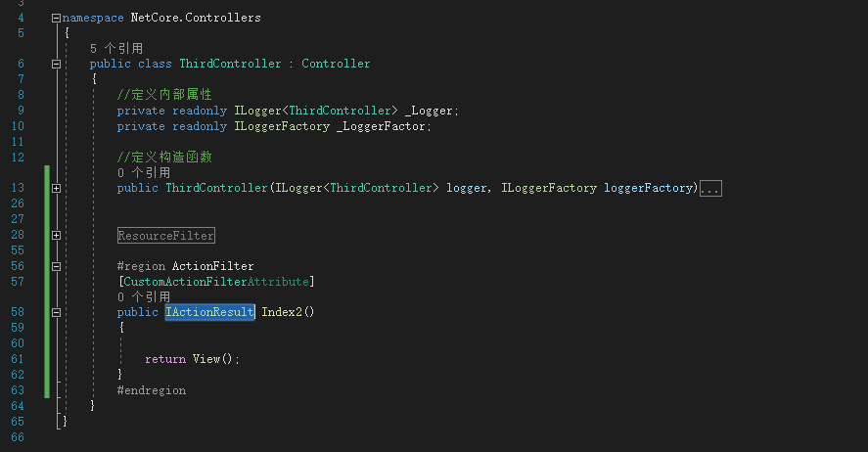Click the ellipsis box after constructor signature

[x=711, y=188]
